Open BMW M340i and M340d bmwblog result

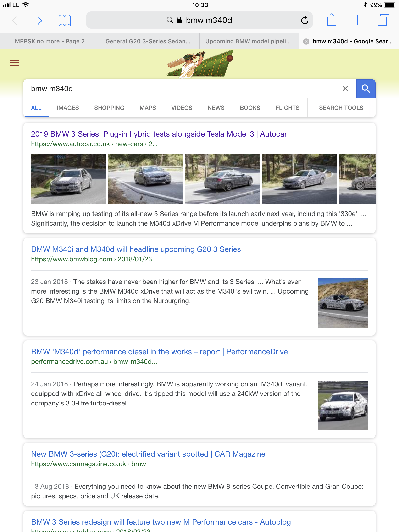click(136, 249)
